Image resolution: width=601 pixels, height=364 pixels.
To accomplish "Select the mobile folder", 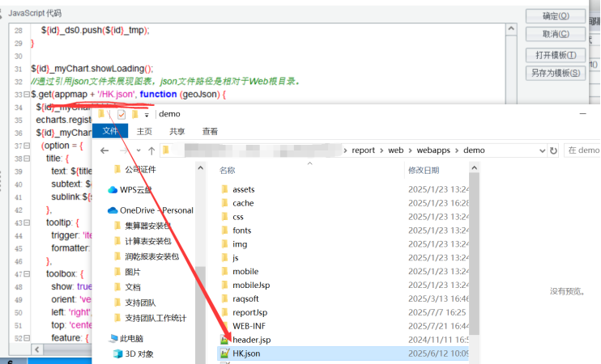I will click(x=245, y=271).
